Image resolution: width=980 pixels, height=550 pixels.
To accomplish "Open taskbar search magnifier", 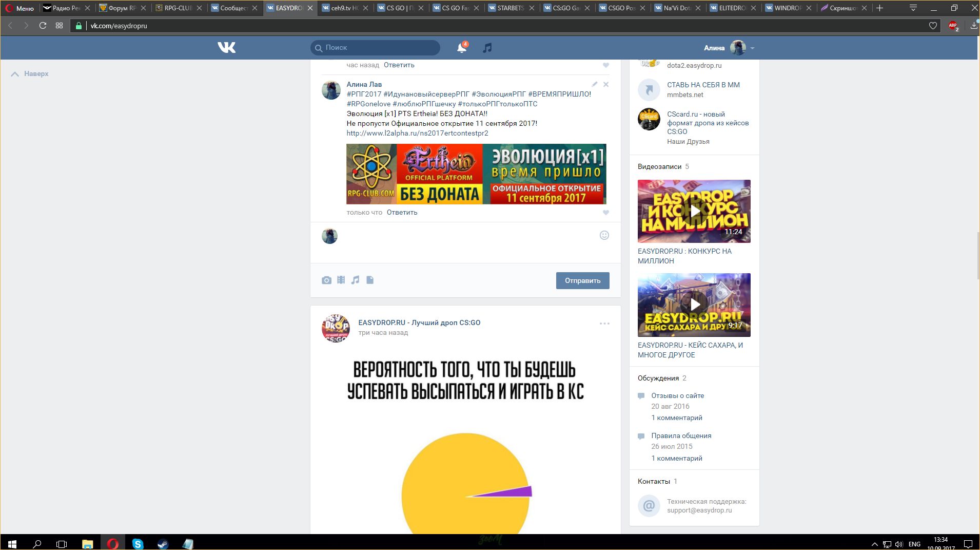I will point(37,544).
